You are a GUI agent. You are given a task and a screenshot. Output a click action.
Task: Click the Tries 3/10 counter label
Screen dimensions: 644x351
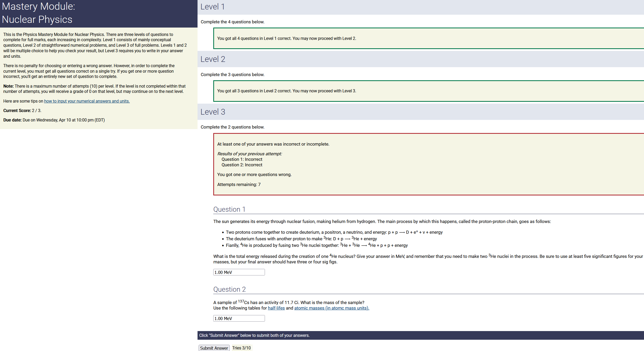(x=241, y=348)
